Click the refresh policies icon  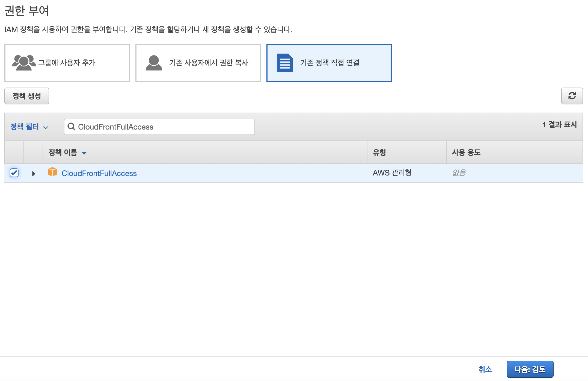[x=572, y=96]
